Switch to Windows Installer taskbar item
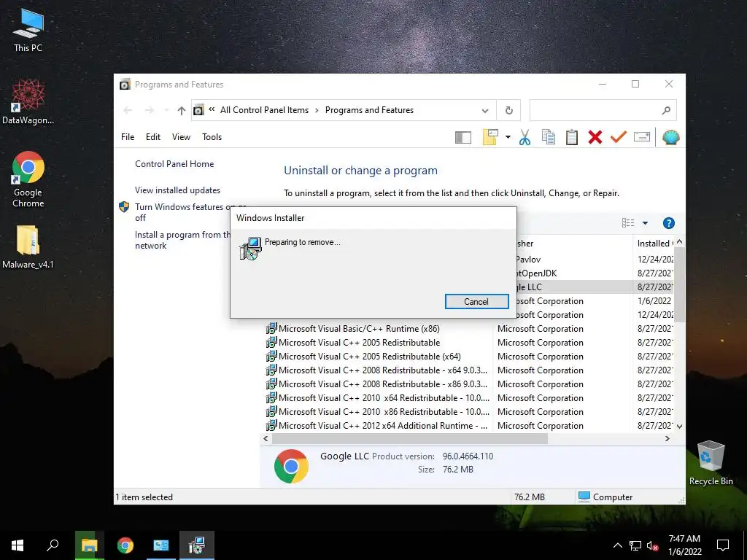Image resolution: width=747 pixels, height=560 pixels. click(197, 545)
